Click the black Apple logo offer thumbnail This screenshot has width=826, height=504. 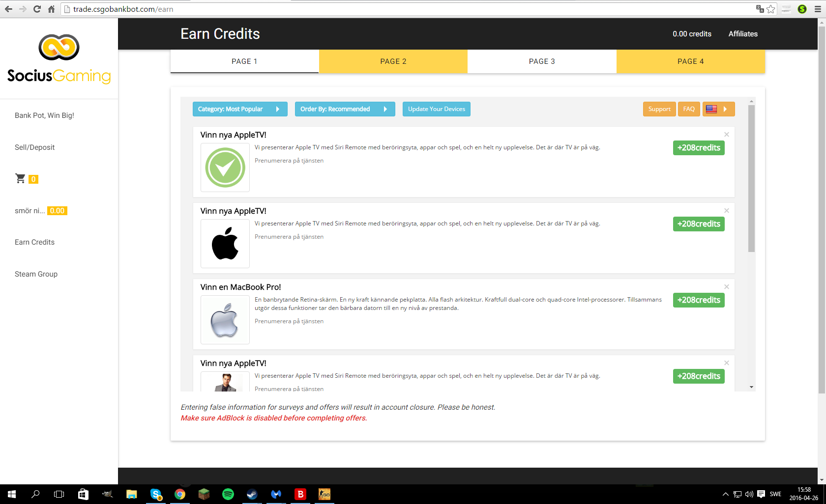coord(225,244)
